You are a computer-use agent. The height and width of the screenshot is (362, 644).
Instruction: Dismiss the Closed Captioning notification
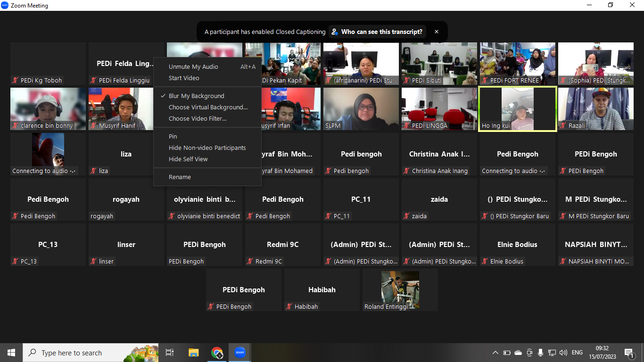click(437, 32)
